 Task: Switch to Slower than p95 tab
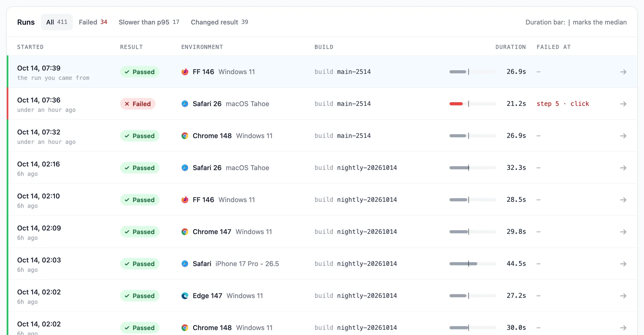tap(149, 22)
